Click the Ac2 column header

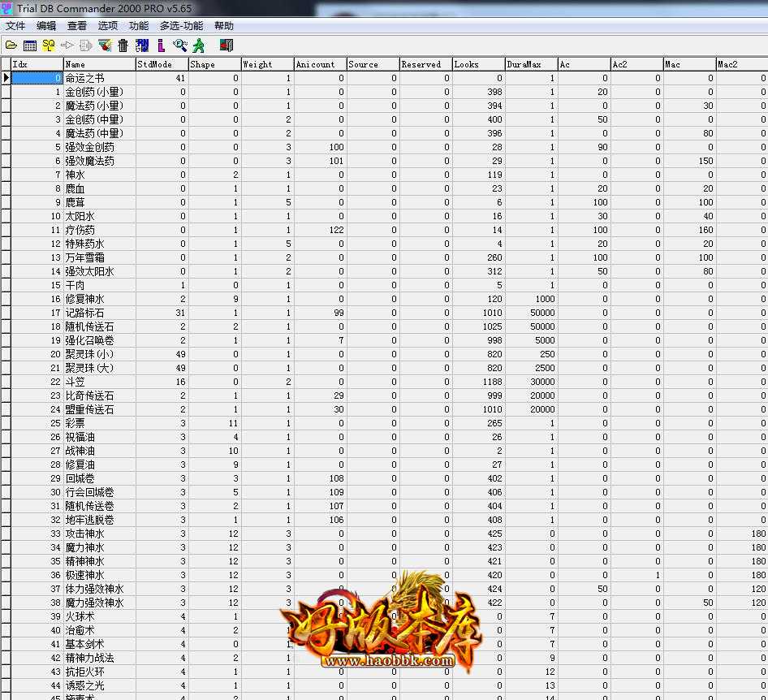(638, 64)
